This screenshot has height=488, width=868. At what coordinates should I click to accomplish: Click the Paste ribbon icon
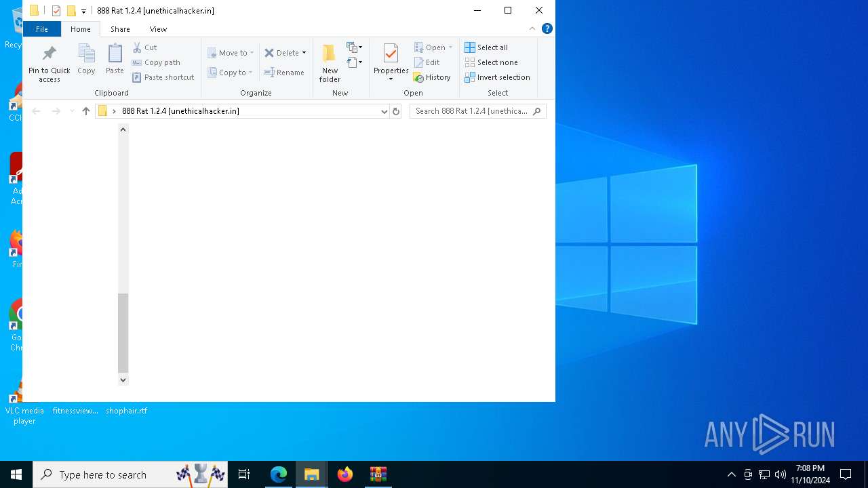click(115, 60)
